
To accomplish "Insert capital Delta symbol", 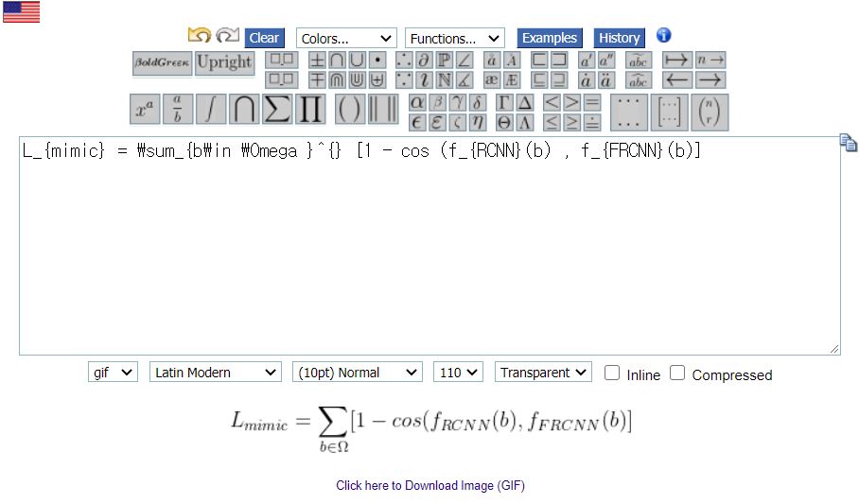I will coord(524,102).
